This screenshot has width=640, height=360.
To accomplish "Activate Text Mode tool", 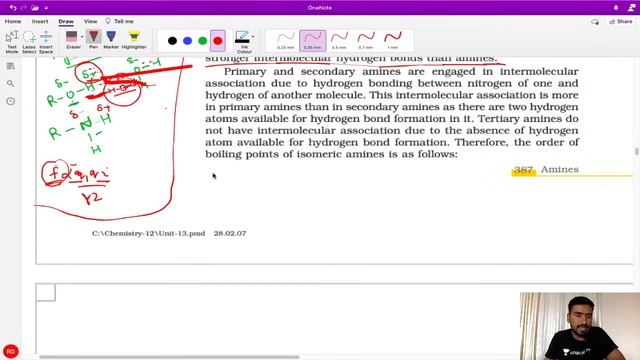I will [x=12, y=42].
